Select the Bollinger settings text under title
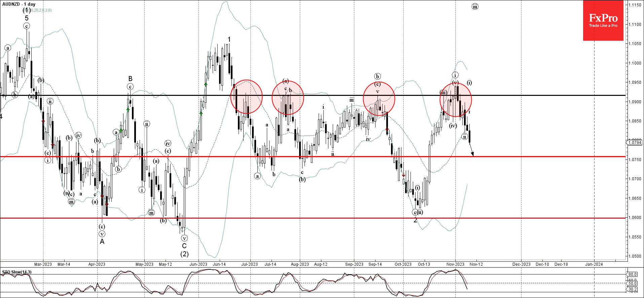644x298 pixels. pos(38,10)
